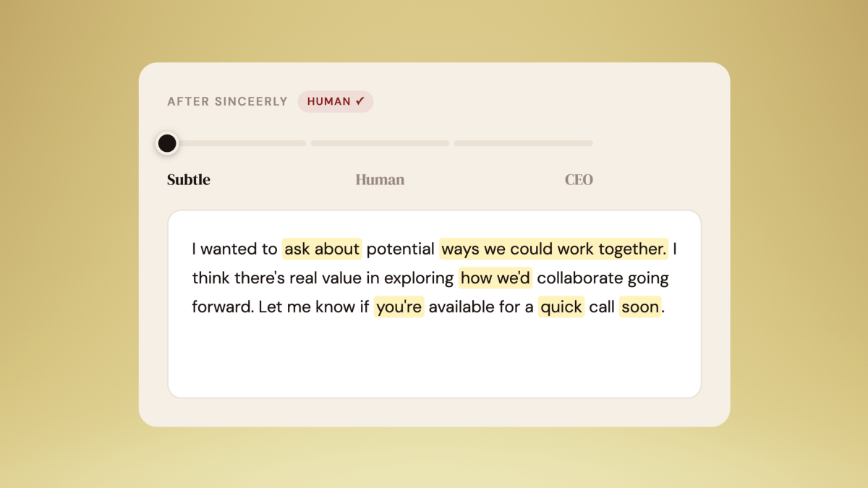868x488 pixels.
Task: Click highlighted word "soon"
Action: pyautogui.click(x=640, y=307)
